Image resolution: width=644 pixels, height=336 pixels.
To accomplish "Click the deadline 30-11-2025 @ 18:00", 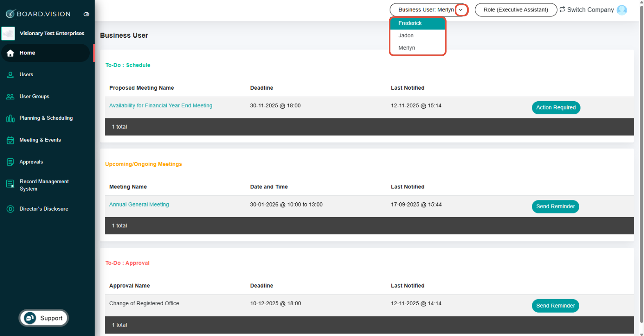I will pos(275,106).
